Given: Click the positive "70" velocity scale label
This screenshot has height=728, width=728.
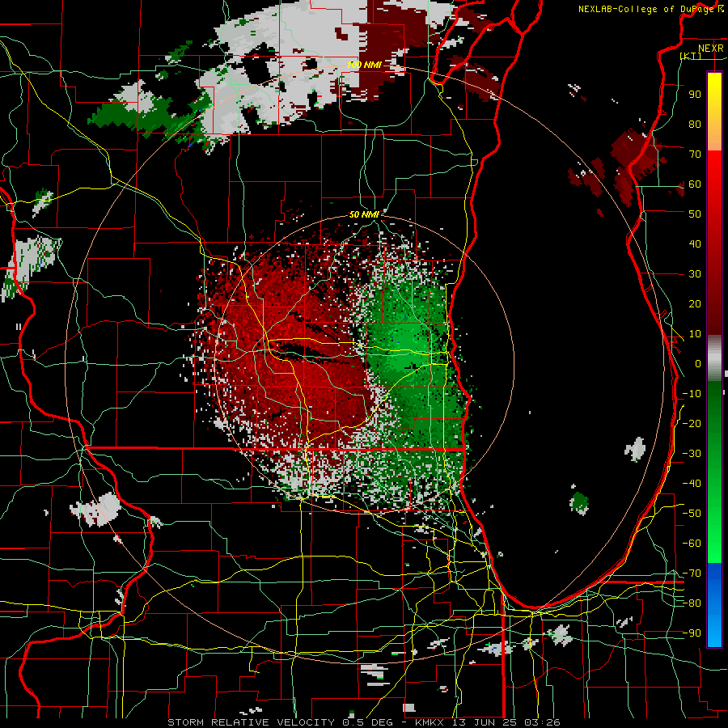Looking at the screenshot, I should 695,154.
